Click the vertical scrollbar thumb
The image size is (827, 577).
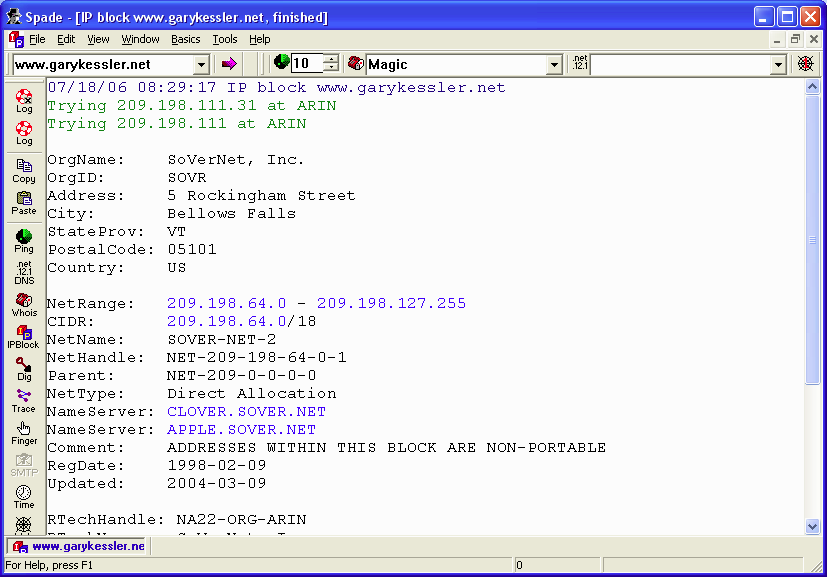[x=812, y=240]
